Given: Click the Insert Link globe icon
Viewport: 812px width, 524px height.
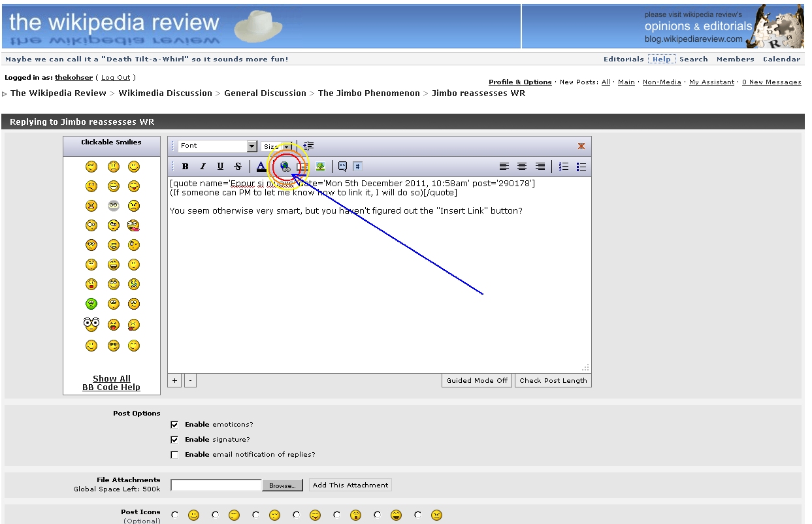Looking at the screenshot, I should pos(285,167).
